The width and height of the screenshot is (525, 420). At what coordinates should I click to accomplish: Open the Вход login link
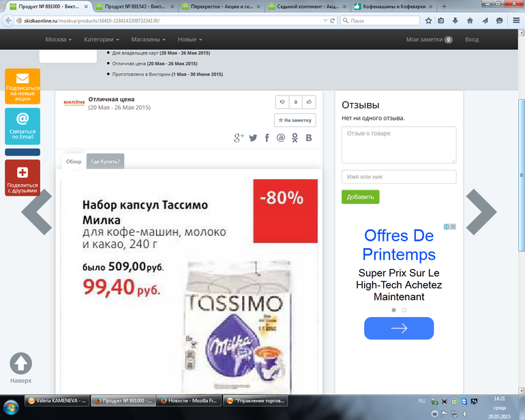[x=472, y=40]
